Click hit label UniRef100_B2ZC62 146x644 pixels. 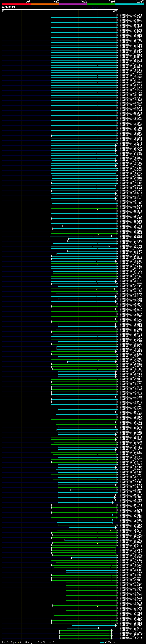click(x=131, y=276)
